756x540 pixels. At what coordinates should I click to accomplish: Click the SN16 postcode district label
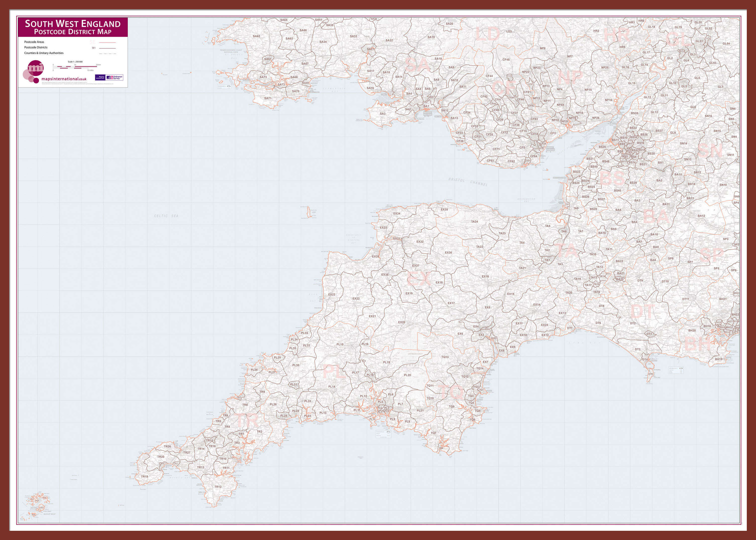click(x=708, y=116)
